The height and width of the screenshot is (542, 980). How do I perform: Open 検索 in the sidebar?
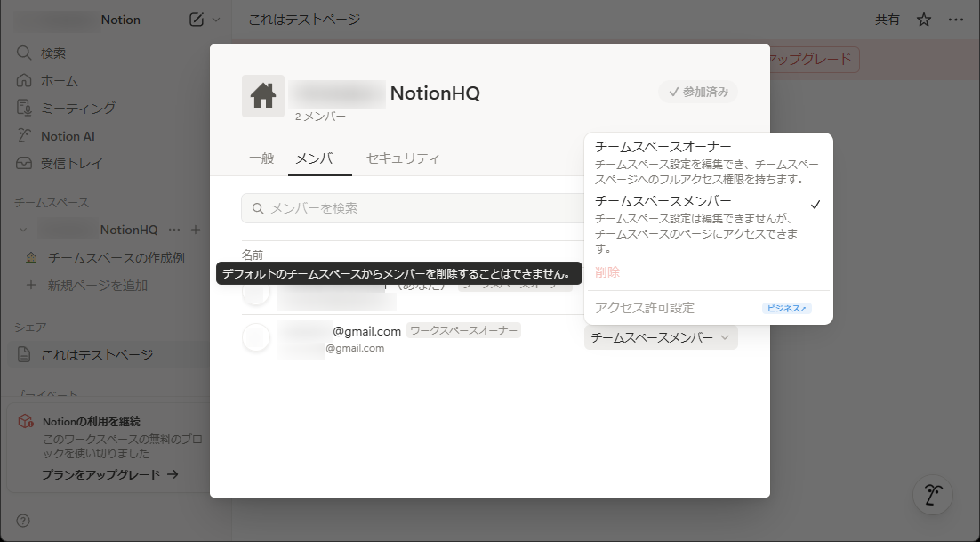pyautogui.click(x=53, y=53)
